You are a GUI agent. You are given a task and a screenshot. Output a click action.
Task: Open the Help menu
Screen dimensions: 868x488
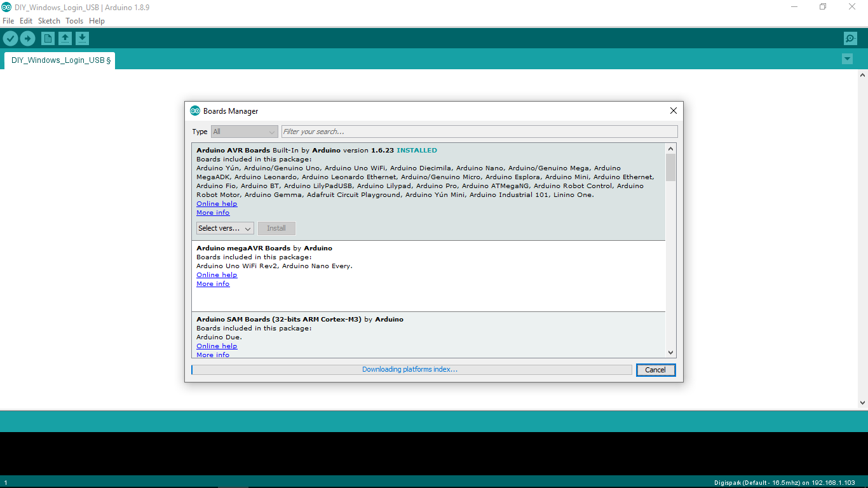pos(97,21)
